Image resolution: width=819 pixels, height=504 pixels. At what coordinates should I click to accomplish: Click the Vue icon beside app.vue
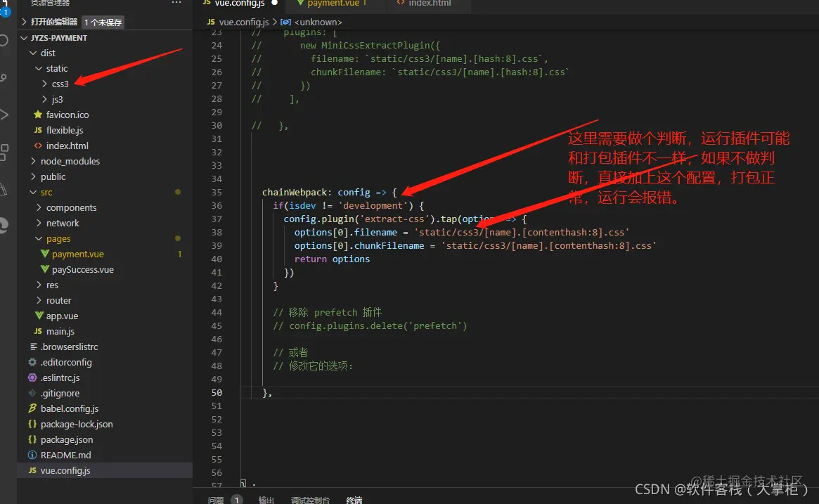click(x=39, y=316)
